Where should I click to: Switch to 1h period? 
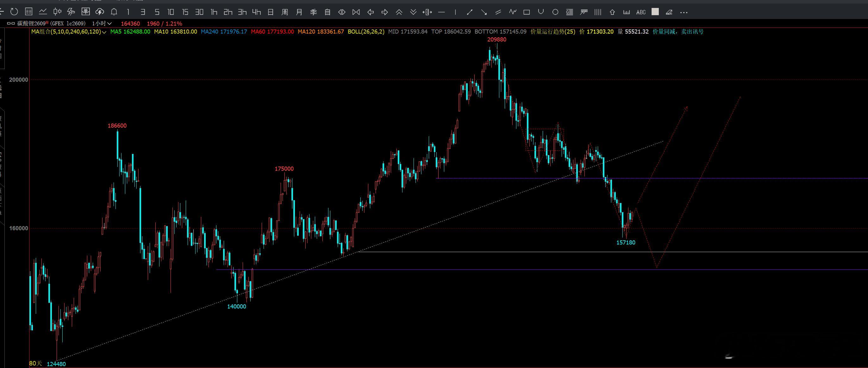(x=214, y=12)
